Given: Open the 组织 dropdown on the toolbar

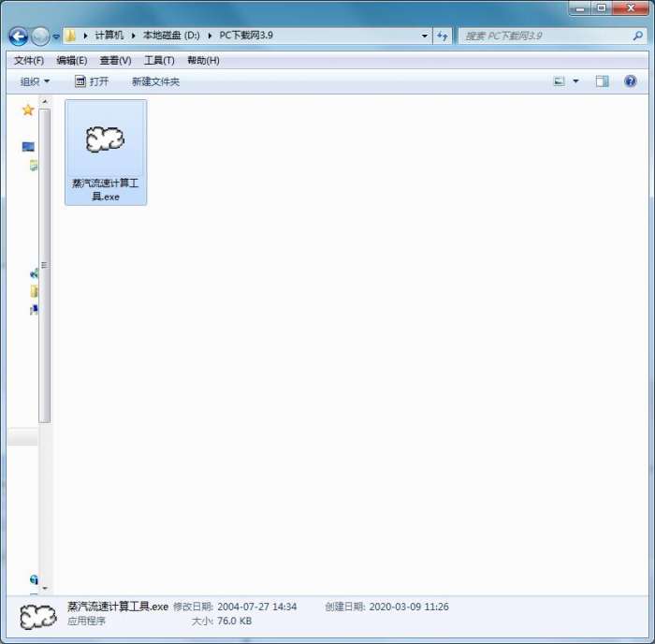Looking at the screenshot, I should [x=35, y=81].
